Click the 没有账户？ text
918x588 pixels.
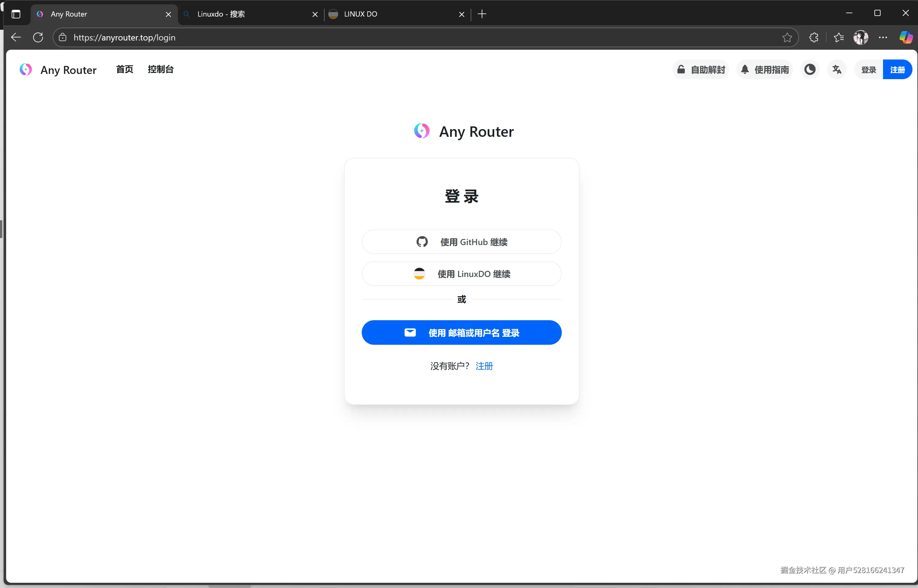click(450, 366)
